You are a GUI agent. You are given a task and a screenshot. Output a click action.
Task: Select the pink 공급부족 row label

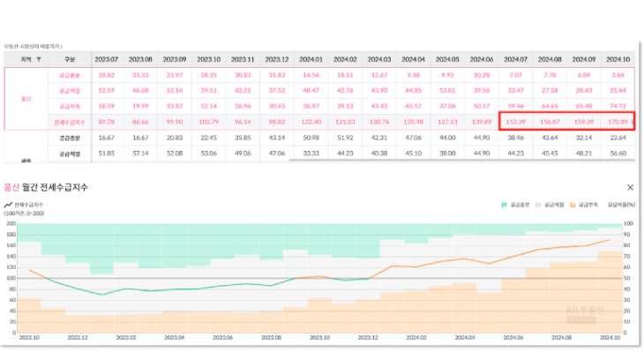coord(70,107)
